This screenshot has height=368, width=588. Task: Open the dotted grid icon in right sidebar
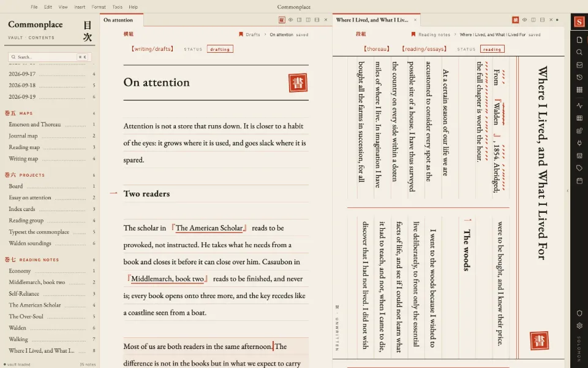pyautogui.click(x=579, y=90)
